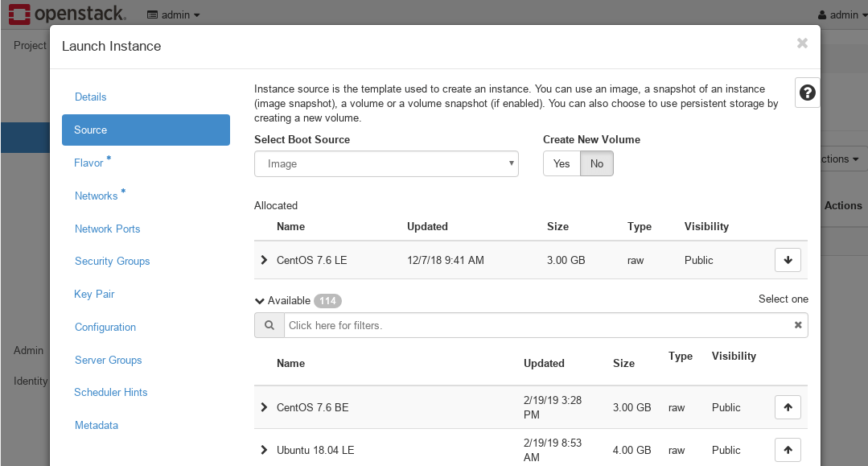Clear the filter using the X icon
868x466 pixels.
coord(797,325)
